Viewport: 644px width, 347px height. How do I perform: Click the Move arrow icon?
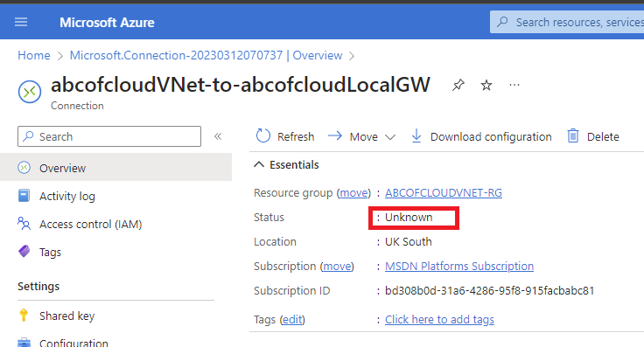[335, 135]
